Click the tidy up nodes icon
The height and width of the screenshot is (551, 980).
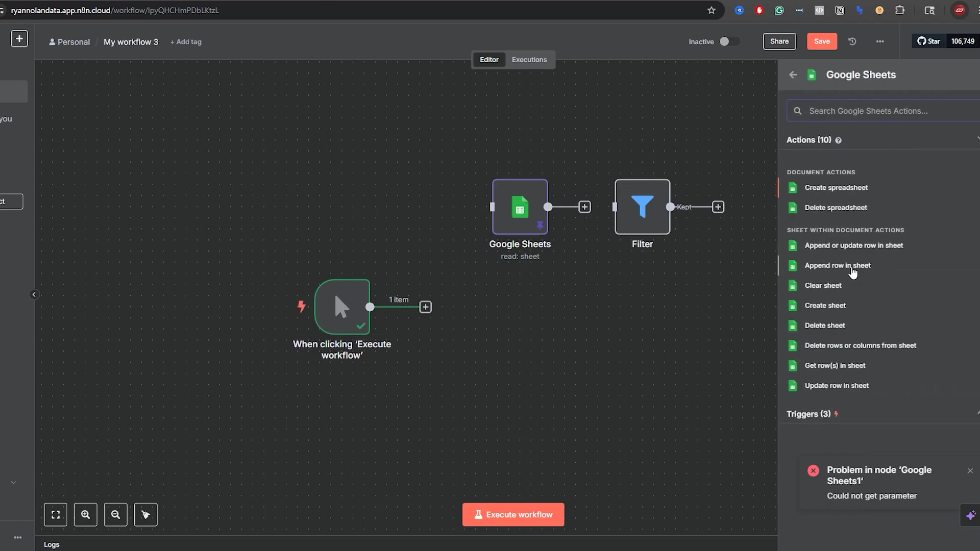[145, 515]
